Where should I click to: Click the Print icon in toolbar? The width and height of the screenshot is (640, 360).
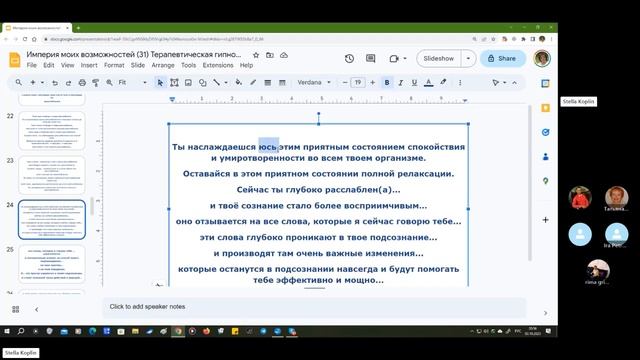[82, 82]
